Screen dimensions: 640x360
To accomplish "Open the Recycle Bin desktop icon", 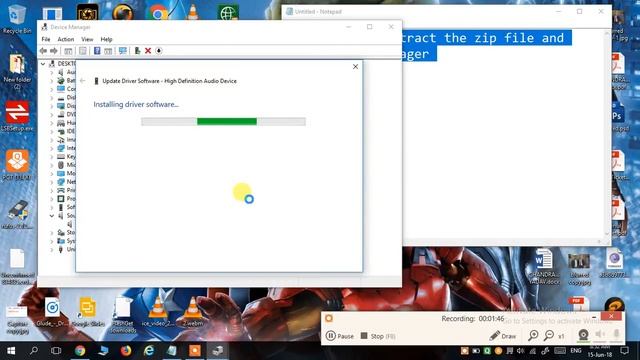I will point(17,19).
